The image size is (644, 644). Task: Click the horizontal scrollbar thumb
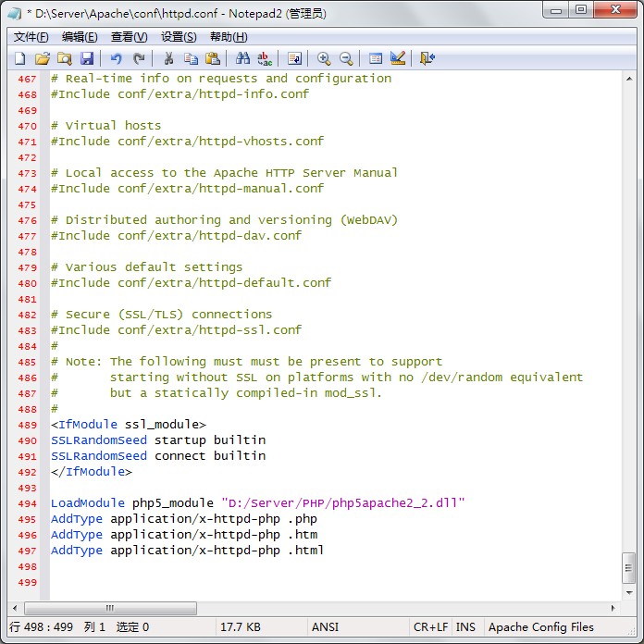110,608
